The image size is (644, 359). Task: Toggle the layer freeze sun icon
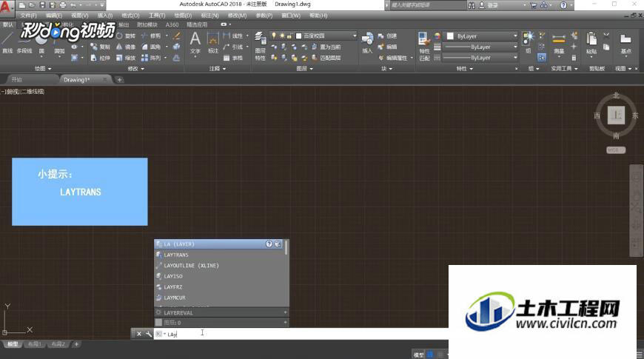tap(282, 36)
